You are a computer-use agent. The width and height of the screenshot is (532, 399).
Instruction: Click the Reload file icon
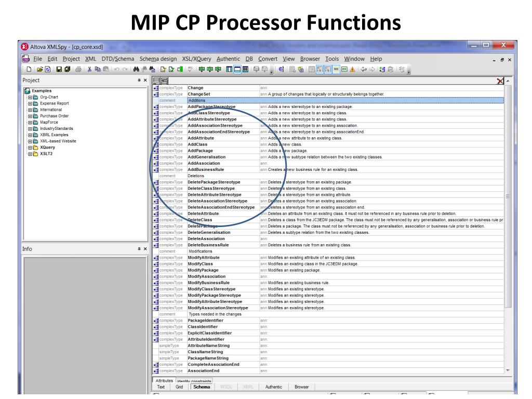[48, 69]
